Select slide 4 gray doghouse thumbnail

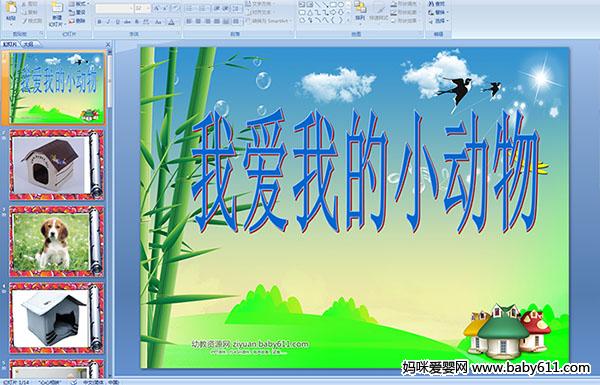tap(57, 318)
